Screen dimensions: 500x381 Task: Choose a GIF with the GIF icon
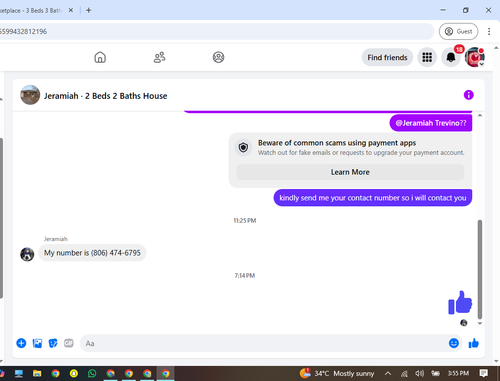[69, 343]
